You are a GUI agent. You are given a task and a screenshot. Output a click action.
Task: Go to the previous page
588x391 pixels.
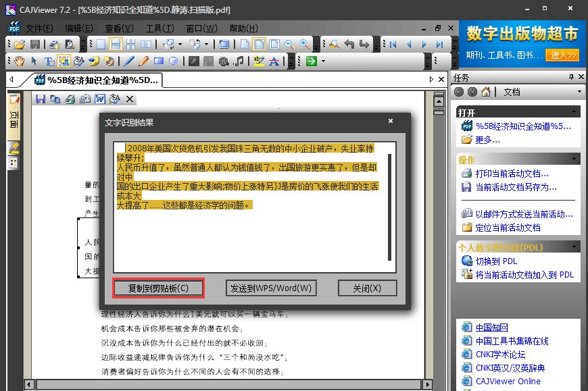pyautogui.click(x=409, y=45)
